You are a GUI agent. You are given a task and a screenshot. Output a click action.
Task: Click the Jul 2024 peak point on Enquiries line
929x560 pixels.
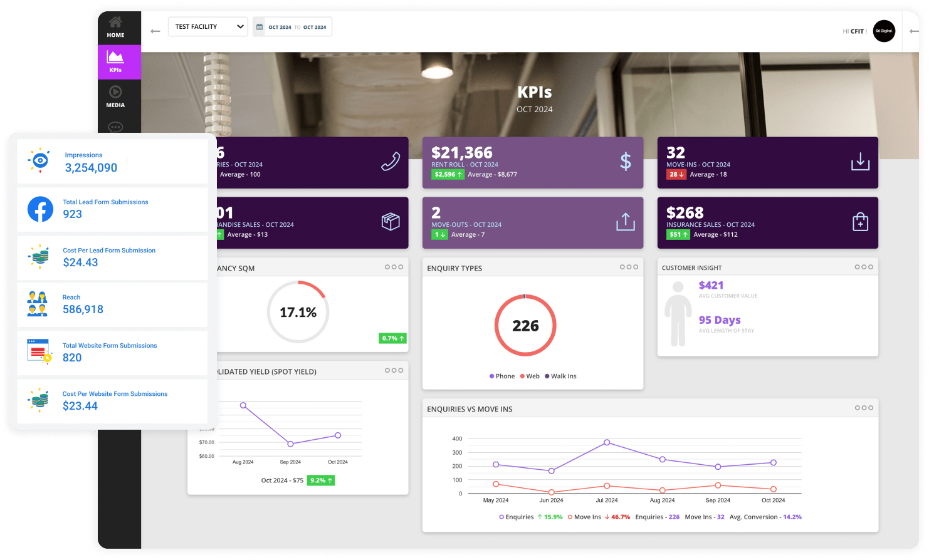tap(607, 442)
